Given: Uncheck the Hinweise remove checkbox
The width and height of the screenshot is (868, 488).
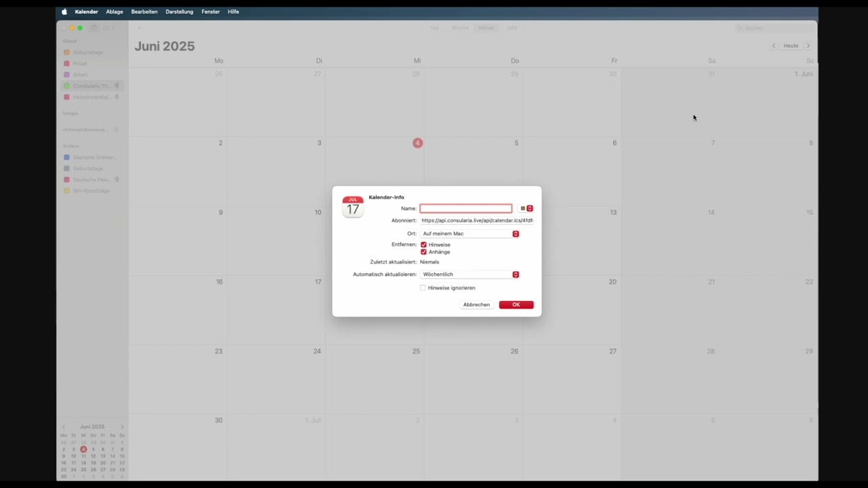Looking at the screenshot, I should 424,245.
